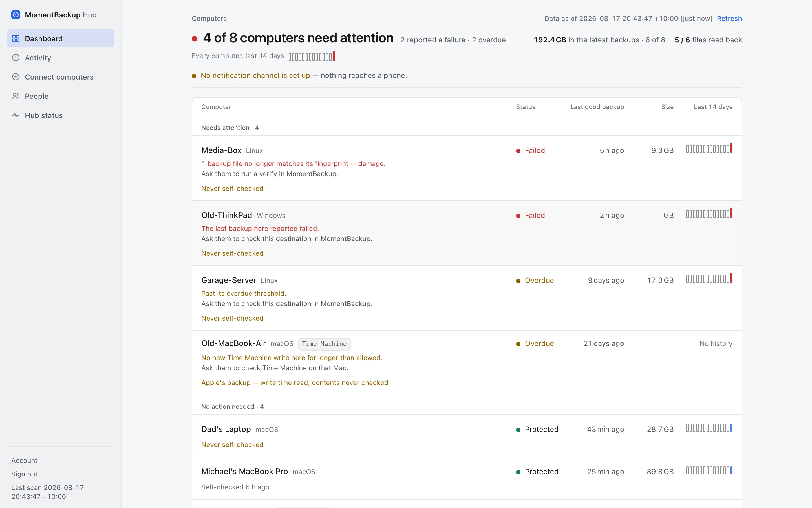Viewport: 812px width, 508px height.
Task: Go to the Activity page
Action: 60,58
